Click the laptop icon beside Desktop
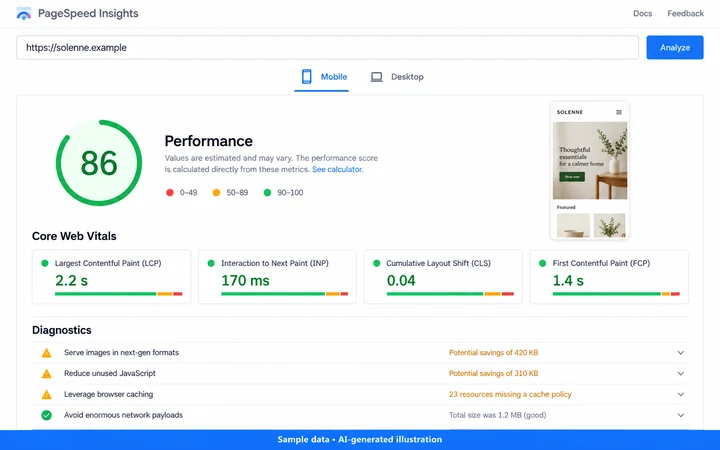The width and height of the screenshot is (720, 450). [x=377, y=77]
